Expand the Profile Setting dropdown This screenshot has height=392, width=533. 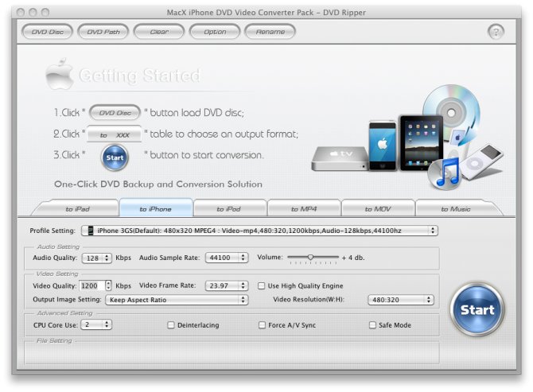pyautogui.click(x=259, y=231)
